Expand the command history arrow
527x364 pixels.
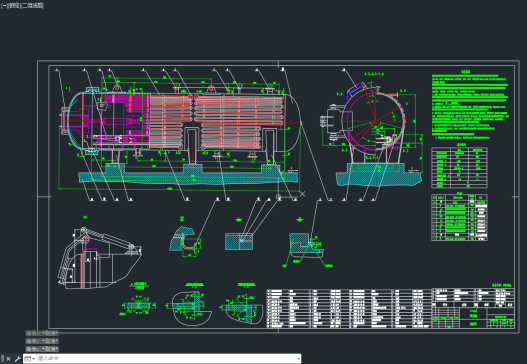click(x=298, y=359)
